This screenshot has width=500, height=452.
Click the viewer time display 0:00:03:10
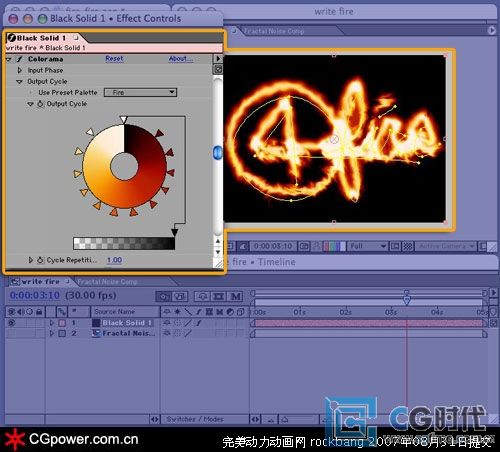(273, 246)
